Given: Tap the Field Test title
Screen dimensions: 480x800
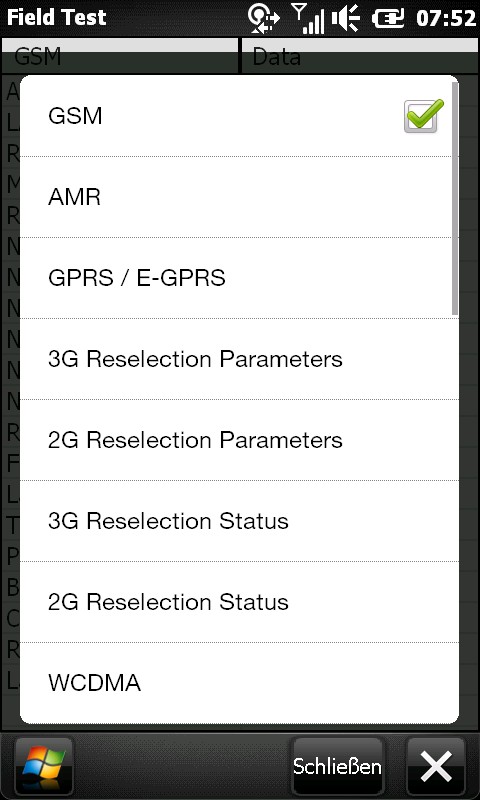Looking at the screenshot, I should coord(56,18).
